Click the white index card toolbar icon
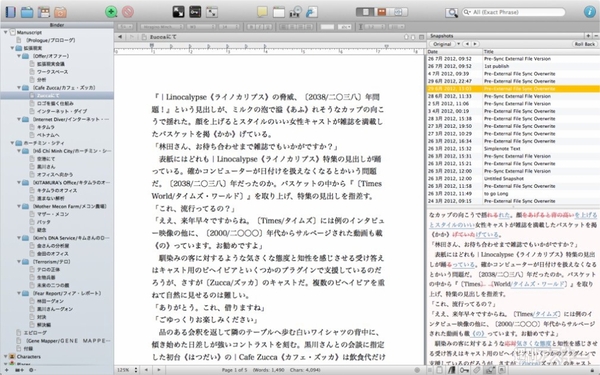This screenshot has height=375, width=600. [279, 12]
